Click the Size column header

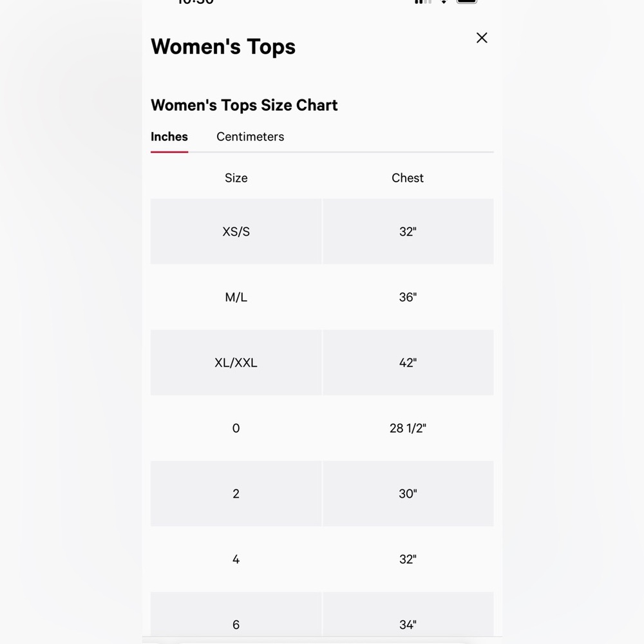(236, 178)
